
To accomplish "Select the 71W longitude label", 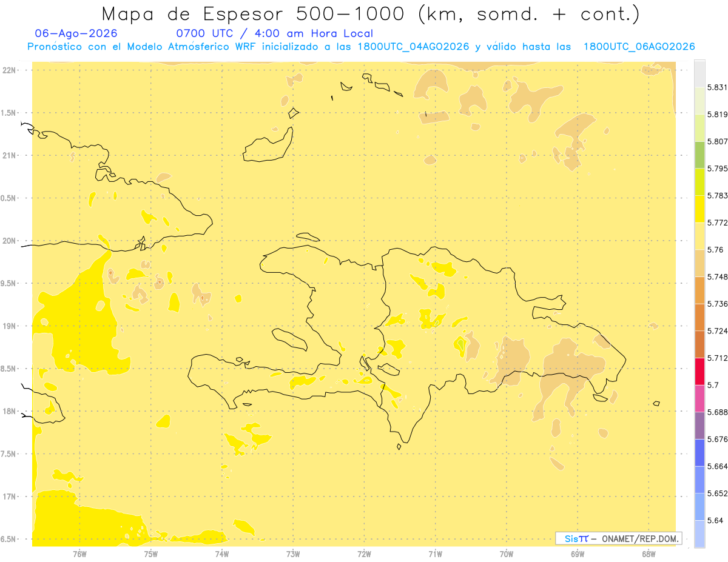I will tap(435, 554).
